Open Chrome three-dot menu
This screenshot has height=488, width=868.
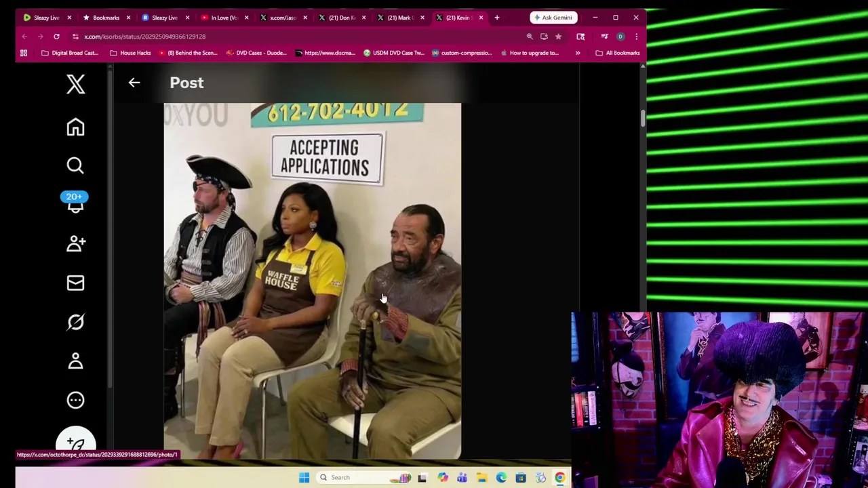(x=636, y=37)
